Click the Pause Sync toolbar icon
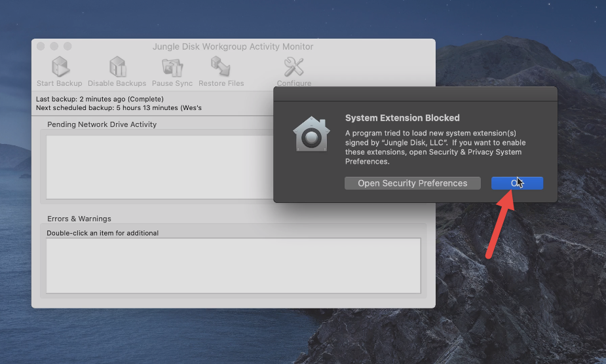 [172, 67]
